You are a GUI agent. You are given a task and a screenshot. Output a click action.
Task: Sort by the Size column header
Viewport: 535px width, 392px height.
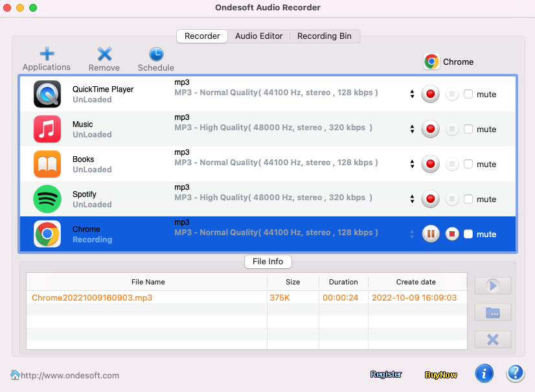(293, 282)
